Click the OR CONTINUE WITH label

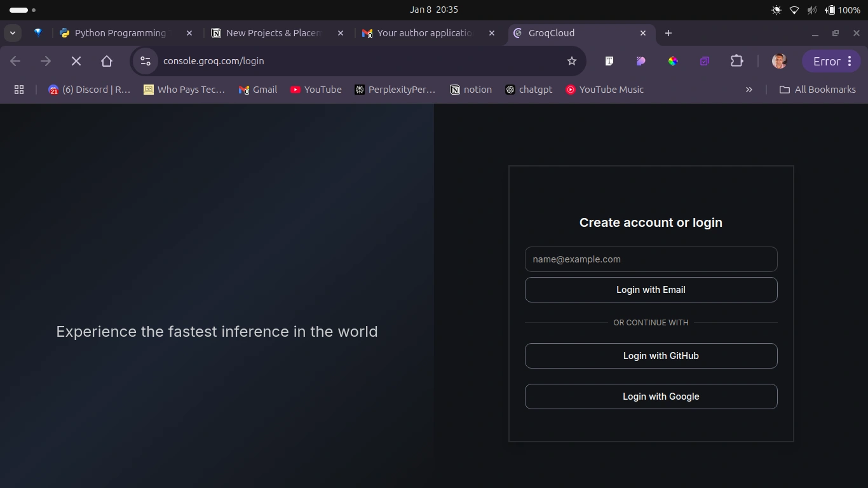click(651, 323)
